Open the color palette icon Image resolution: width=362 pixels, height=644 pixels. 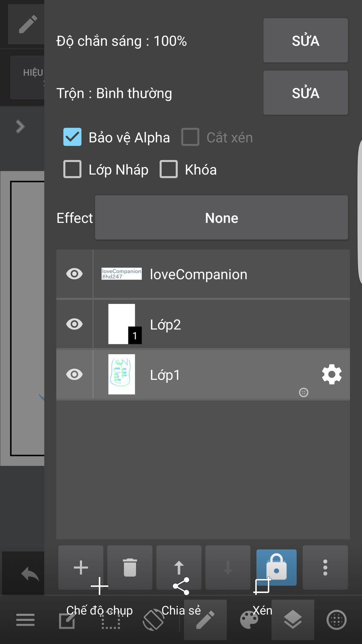pyautogui.click(x=249, y=620)
